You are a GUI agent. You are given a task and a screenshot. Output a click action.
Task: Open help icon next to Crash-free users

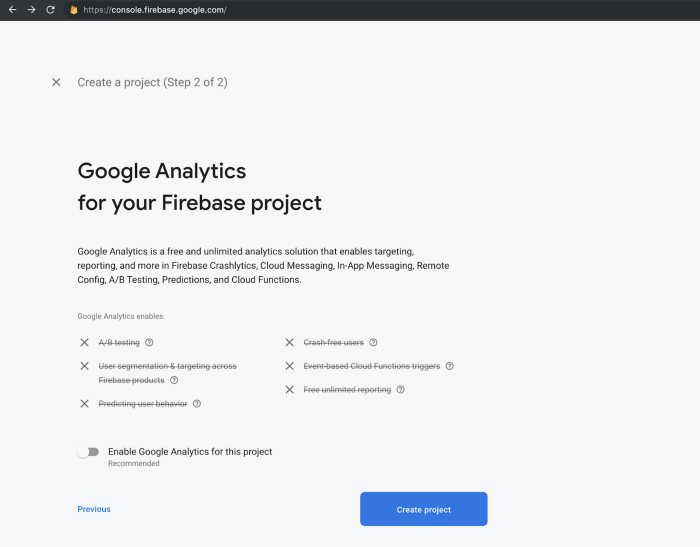click(373, 342)
